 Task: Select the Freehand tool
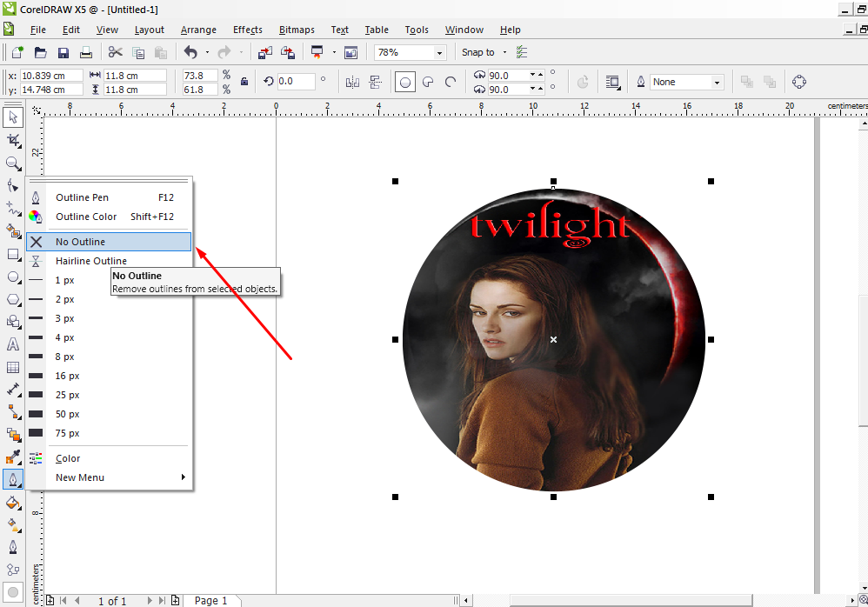point(13,209)
